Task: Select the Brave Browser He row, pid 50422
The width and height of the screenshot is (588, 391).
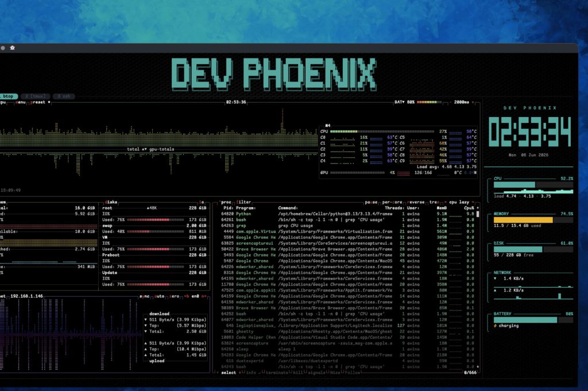Action: [x=347, y=249]
